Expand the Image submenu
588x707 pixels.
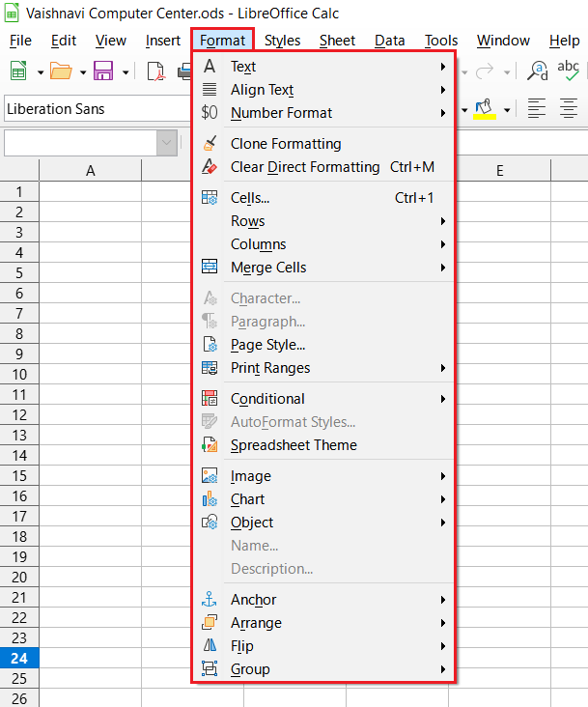(x=324, y=476)
